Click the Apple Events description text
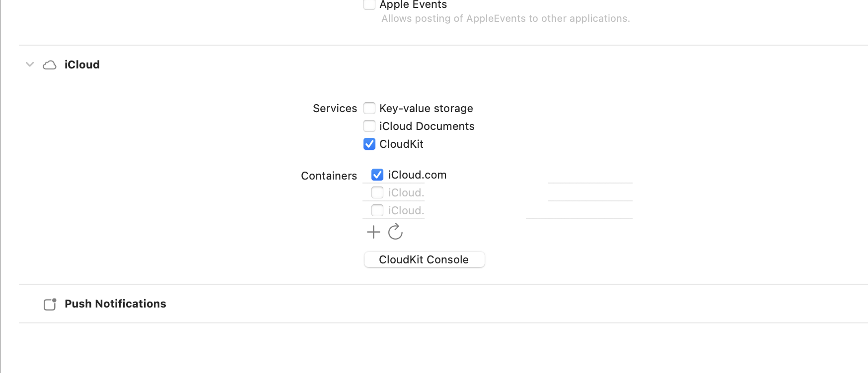The width and height of the screenshot is (868, 373). [506, 18]
